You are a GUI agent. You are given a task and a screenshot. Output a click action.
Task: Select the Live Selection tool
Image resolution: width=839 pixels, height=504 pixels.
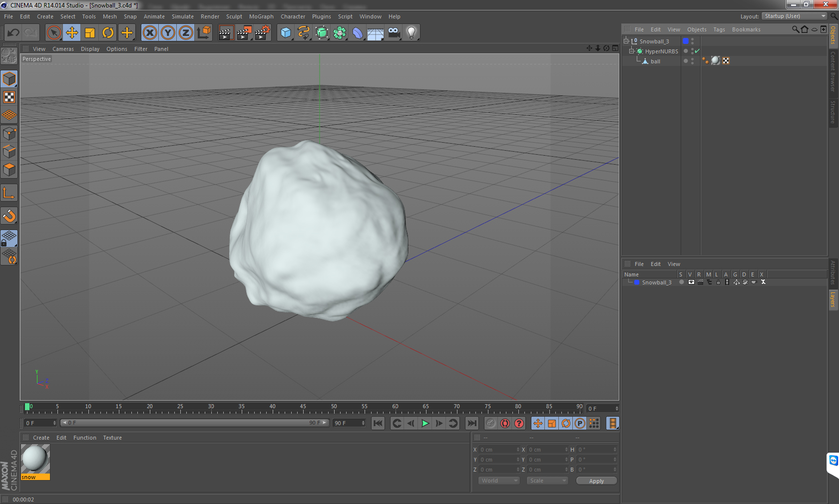[53, 33]
